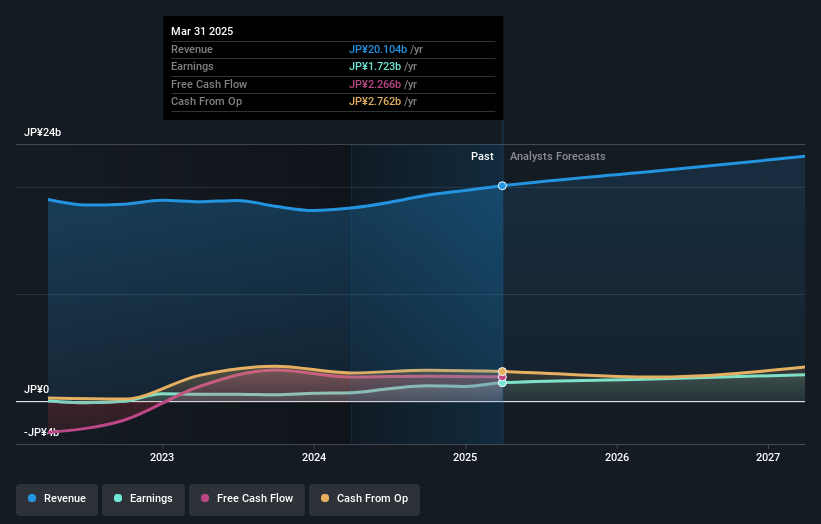Image resolution: width=821 pixels, height=524 pixels.
Task: Click the Free Cash Flow tooltip row label
Action: [209, 84]
